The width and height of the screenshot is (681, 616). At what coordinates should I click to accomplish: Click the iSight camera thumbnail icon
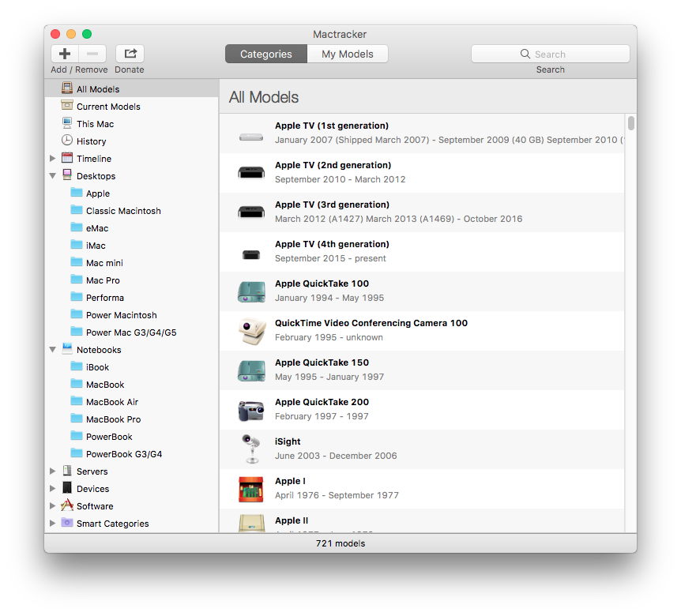250,449
